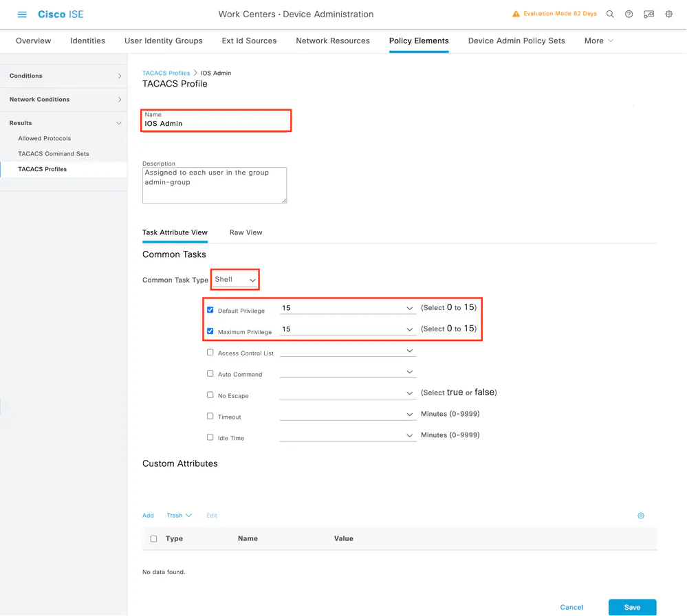Uncheck the Default Privilege checkbox
Image resolution: width=687 pixels, height=616 pixels.
point(210,309)
